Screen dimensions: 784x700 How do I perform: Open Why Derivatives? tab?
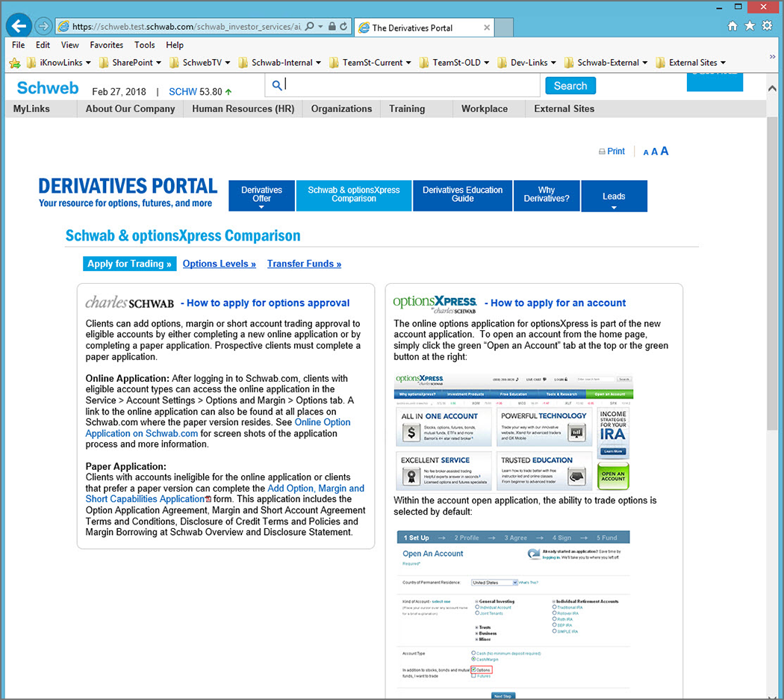547,196
